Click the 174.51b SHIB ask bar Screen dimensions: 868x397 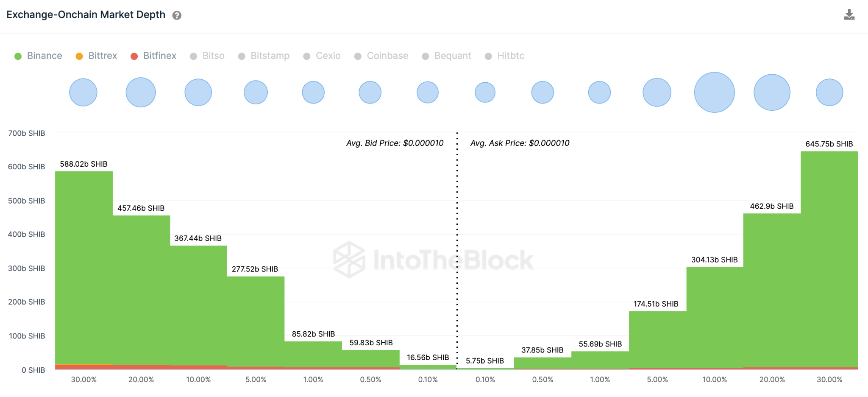click(x=657, y=339)
